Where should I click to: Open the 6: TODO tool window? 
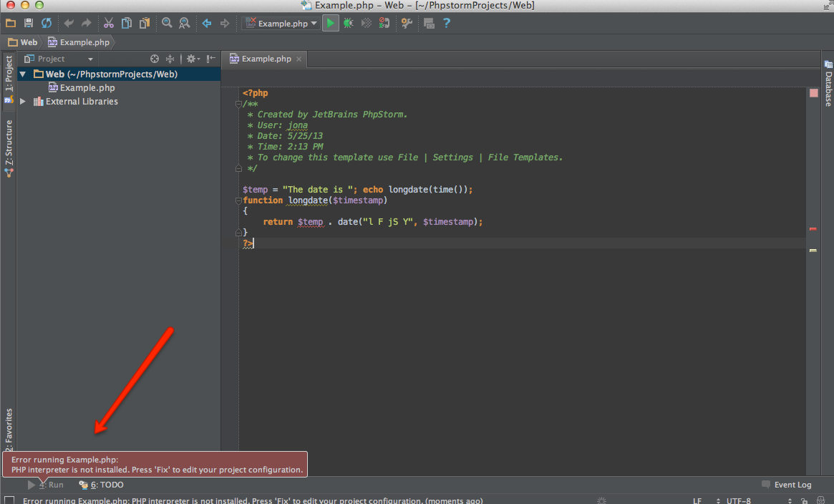coord(101,485)
